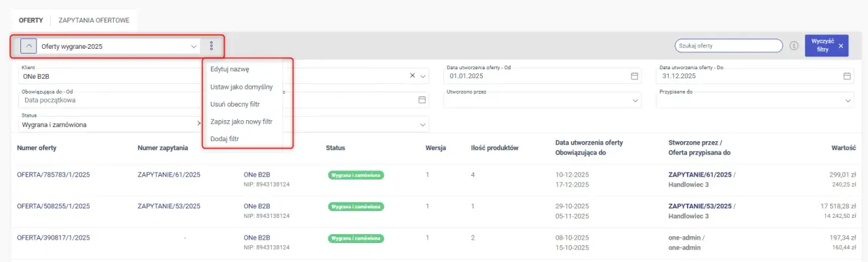Switch to the Zapytania ofertowe tab
Screen dimensions: 868x262
click(x=94, y=20)
